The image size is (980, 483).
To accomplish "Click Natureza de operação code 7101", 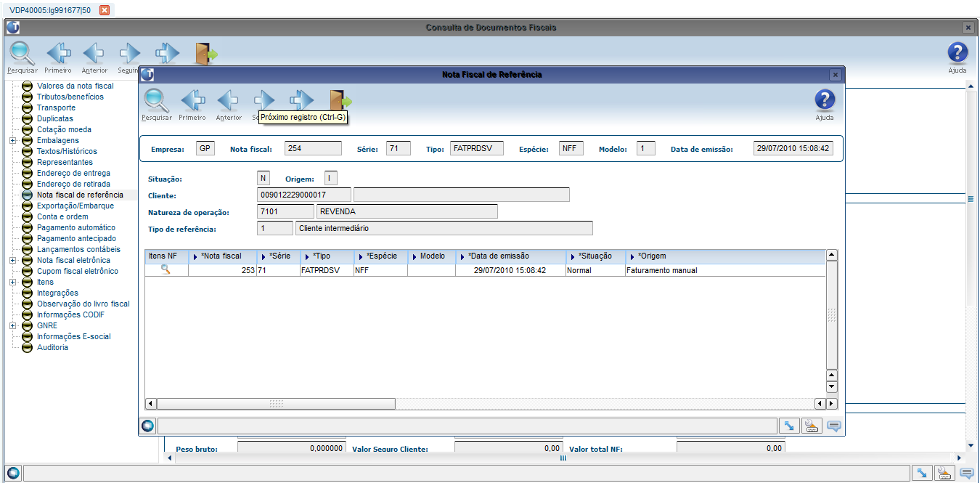I will [285, 211].
